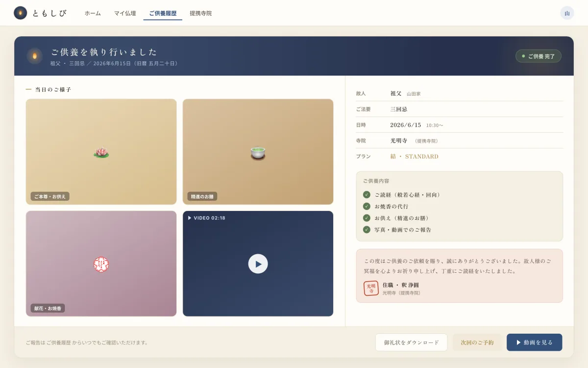Click the 山田家 family name text
This screenshot has height=368, width=588.
click(414, 93)
